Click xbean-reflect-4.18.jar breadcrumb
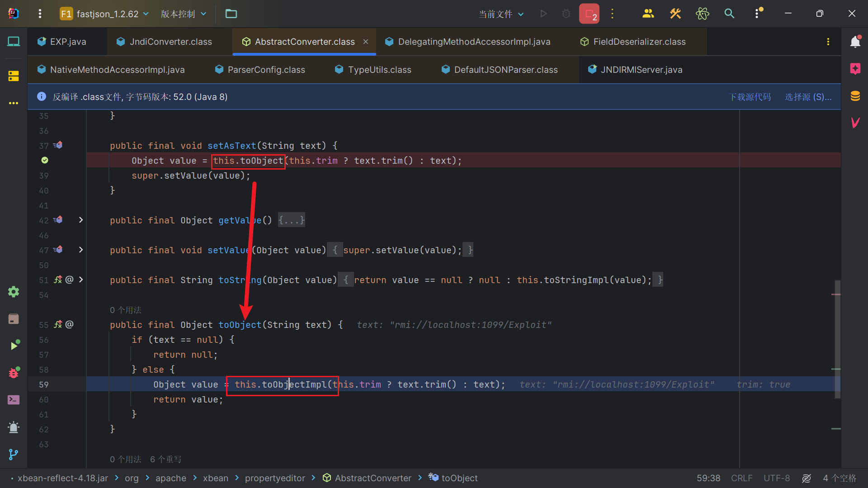The width and height of the screenshot is (868, 488). pyautogui.click(x=63, y=478)
